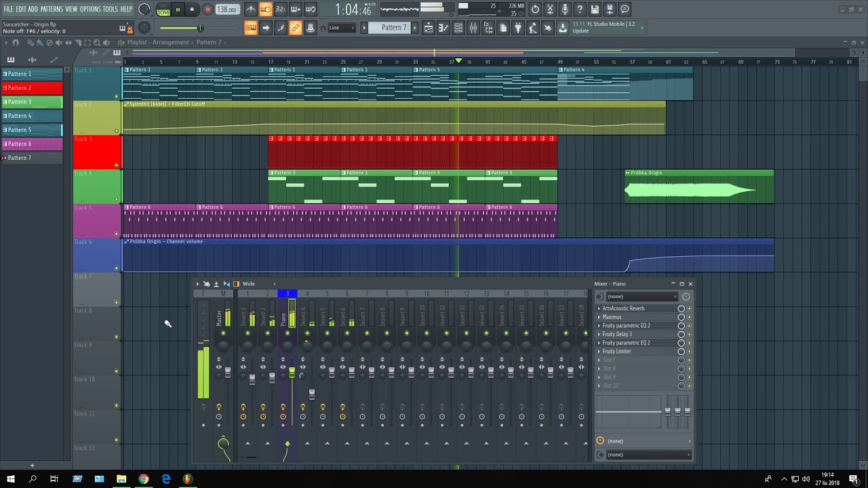
Task: Toggle SONG/PAT playback mode switch
Action: [163, 9]
